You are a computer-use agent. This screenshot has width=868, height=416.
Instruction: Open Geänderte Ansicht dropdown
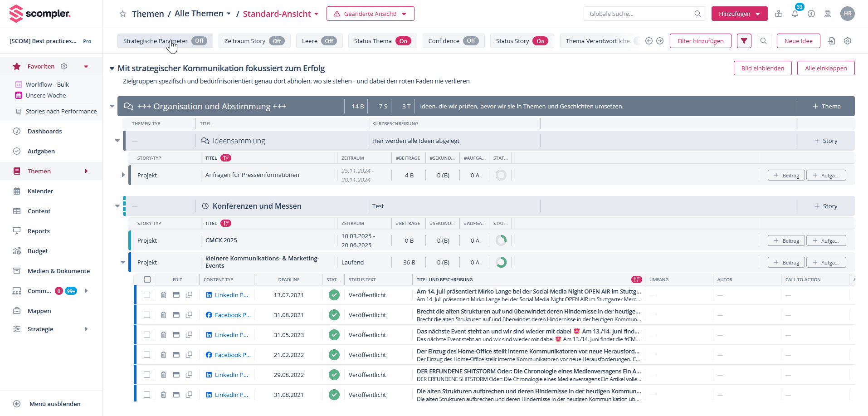[x=370, y=14]
